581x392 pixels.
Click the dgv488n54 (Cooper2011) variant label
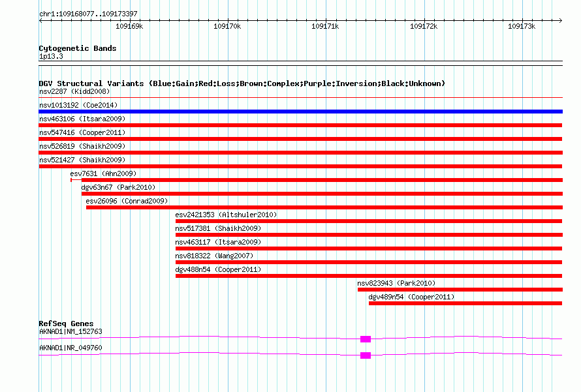pyautogui.click(x=218, y=269)
